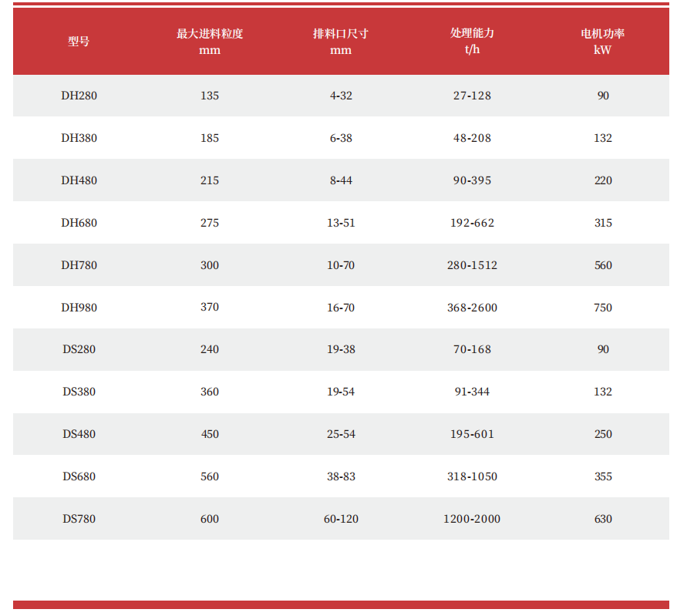Click the DH980 row label

pos(79,308)
